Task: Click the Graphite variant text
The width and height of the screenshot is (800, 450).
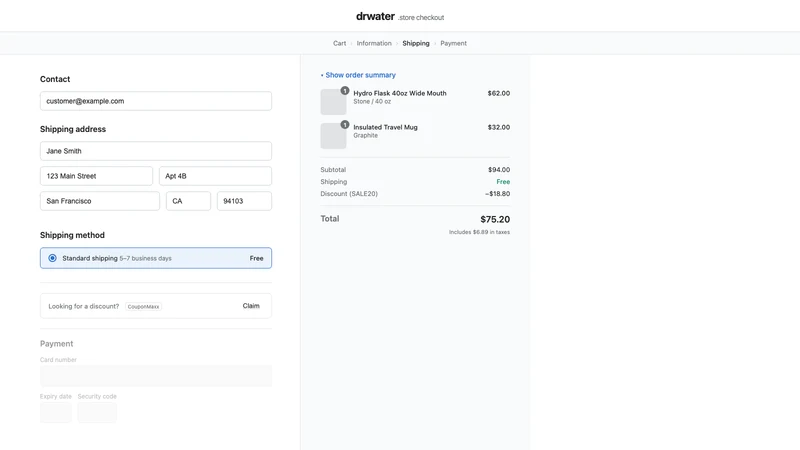Action: coord(365,136)
